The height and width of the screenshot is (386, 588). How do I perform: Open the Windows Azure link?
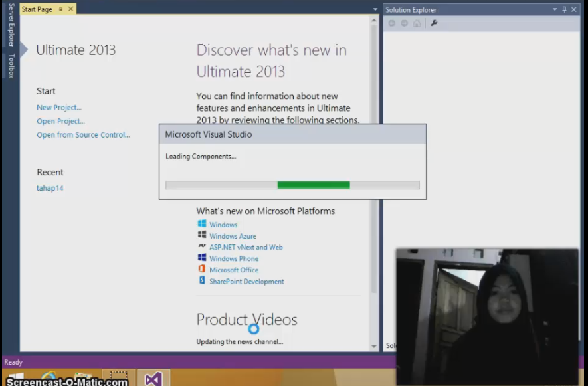click(233, 236)
